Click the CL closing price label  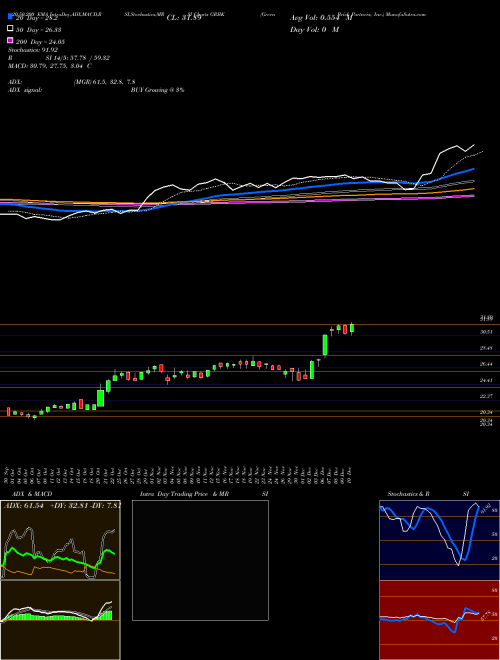tap(184, 18)
